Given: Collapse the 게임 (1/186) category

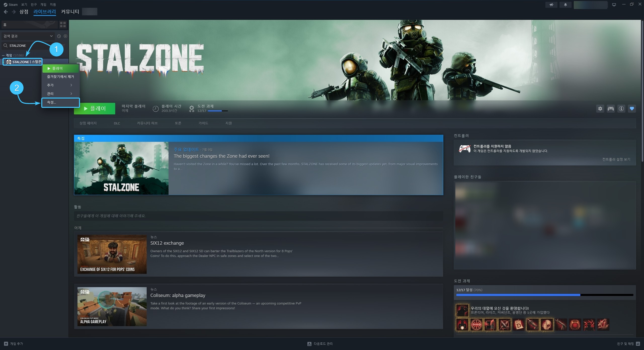Looking at the screenshot, I should [x=3, y=55].
